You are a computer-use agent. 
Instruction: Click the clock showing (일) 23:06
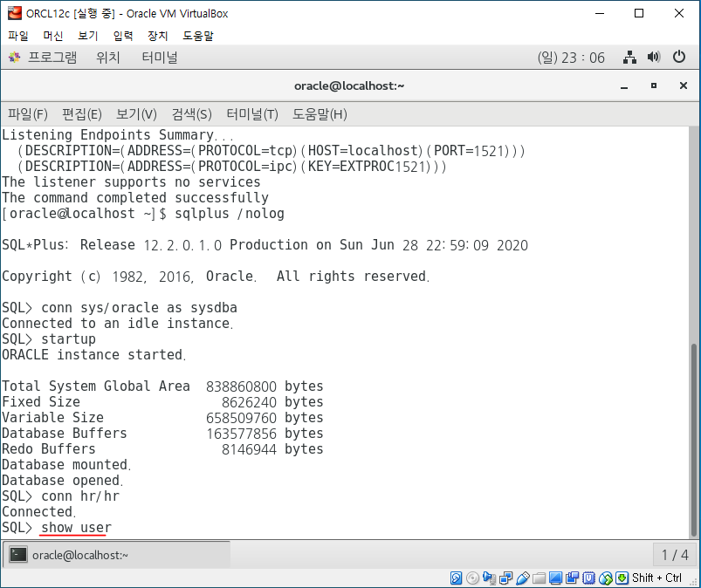click(571, 58)
